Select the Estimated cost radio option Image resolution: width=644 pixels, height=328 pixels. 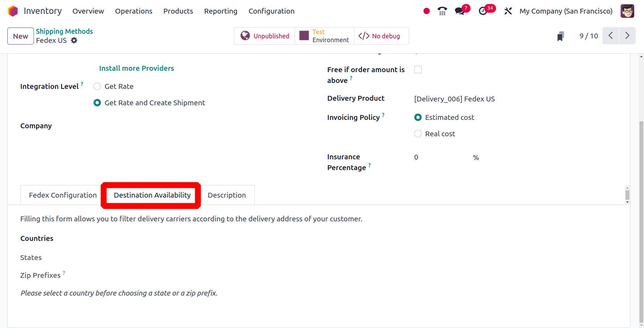(x=418, y=117)
